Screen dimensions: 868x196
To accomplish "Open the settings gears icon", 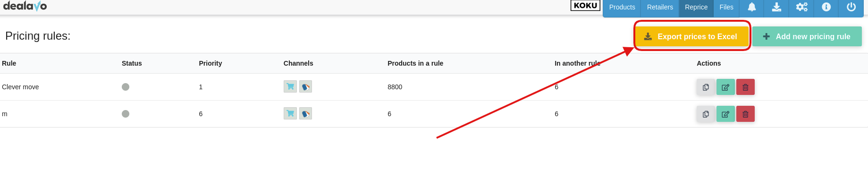I will 801,7.
